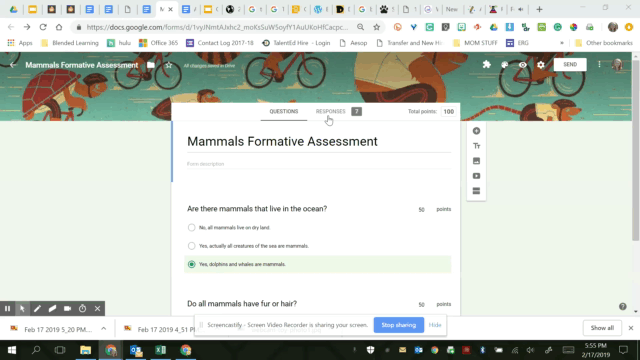Open Windows Start menu

[x=12, y=350]
